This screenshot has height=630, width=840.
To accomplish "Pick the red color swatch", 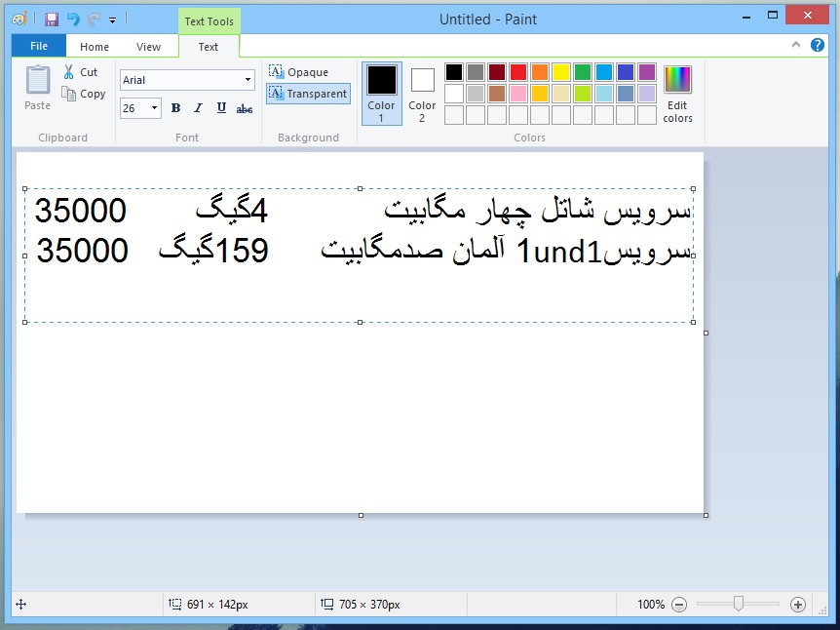I will (518, 72).
